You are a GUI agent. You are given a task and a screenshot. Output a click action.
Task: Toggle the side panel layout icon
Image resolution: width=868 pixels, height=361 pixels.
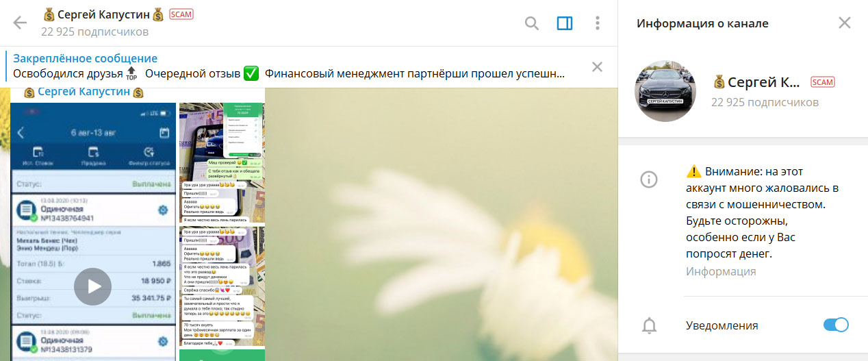coord(565,23)
